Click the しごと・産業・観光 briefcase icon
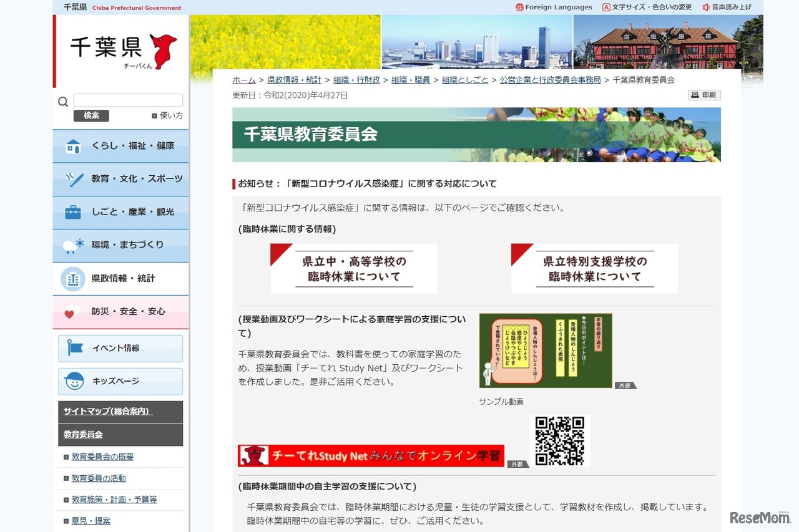This screenshot has height=532, width=799. [72, 211]
